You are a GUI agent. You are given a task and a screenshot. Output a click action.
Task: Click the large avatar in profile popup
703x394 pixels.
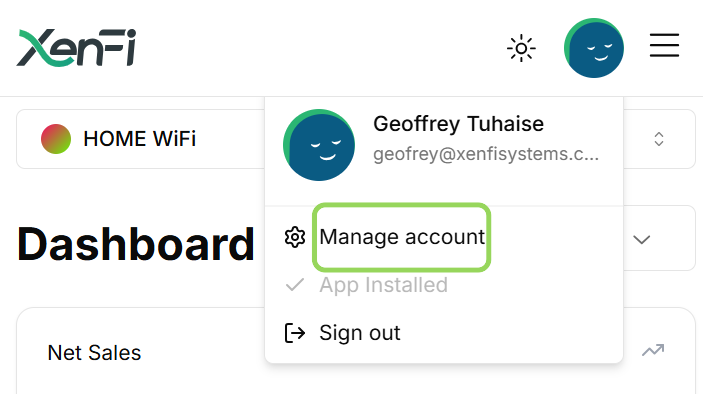tap(319, 145)
